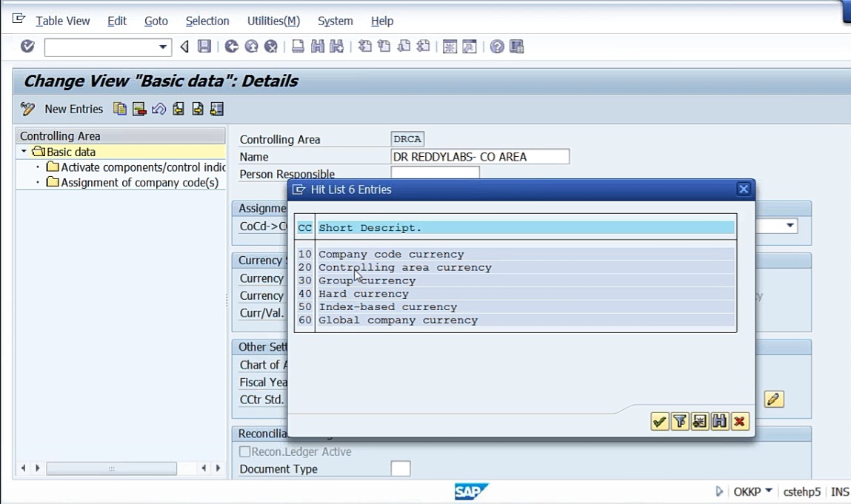Click the yellow pencil icon at right edge
Image resolution: width=851 pixels, height=504 pixels.
coord(773,400)
